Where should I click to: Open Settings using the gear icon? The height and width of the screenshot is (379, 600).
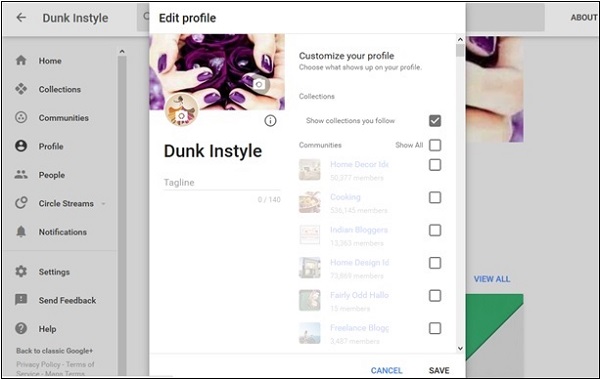click(x=21, y=271)
